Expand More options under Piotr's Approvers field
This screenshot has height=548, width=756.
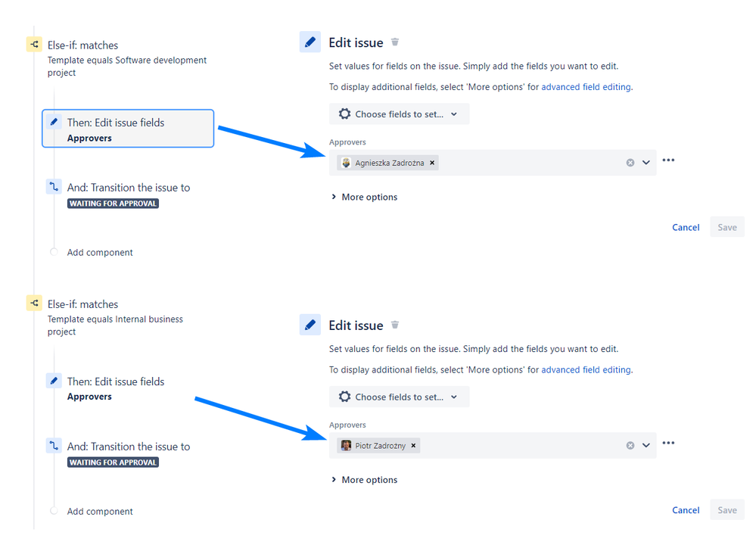coord(364,480)
